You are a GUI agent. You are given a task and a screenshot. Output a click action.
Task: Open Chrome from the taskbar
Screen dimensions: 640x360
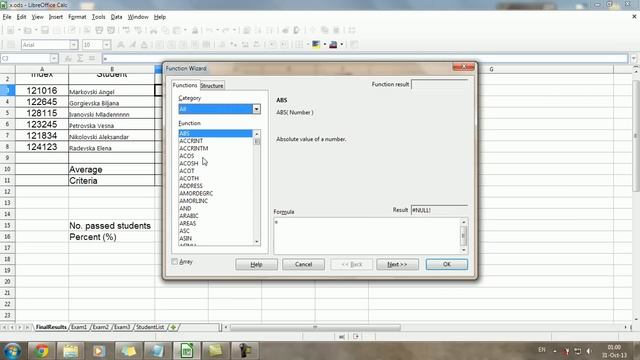pyautogui.click(x=41, y=351)
